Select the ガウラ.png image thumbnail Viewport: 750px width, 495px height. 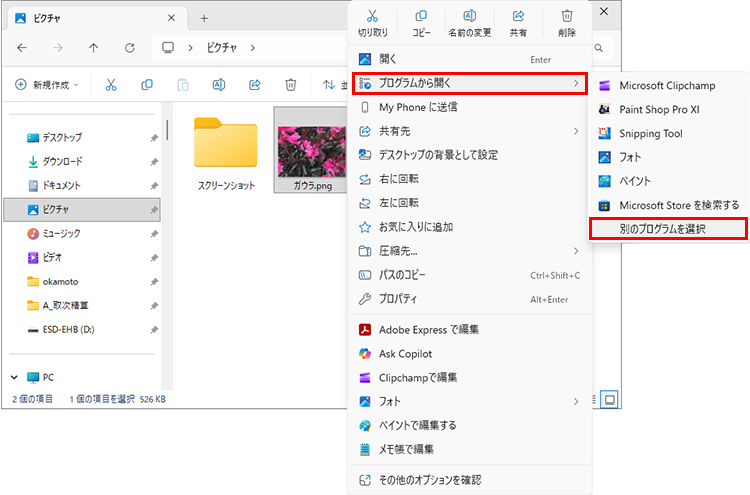pos(308,150)
